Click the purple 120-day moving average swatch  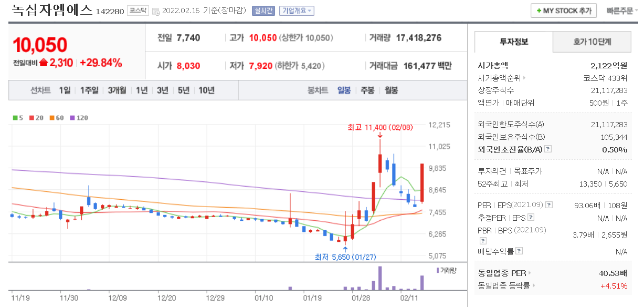72,118
